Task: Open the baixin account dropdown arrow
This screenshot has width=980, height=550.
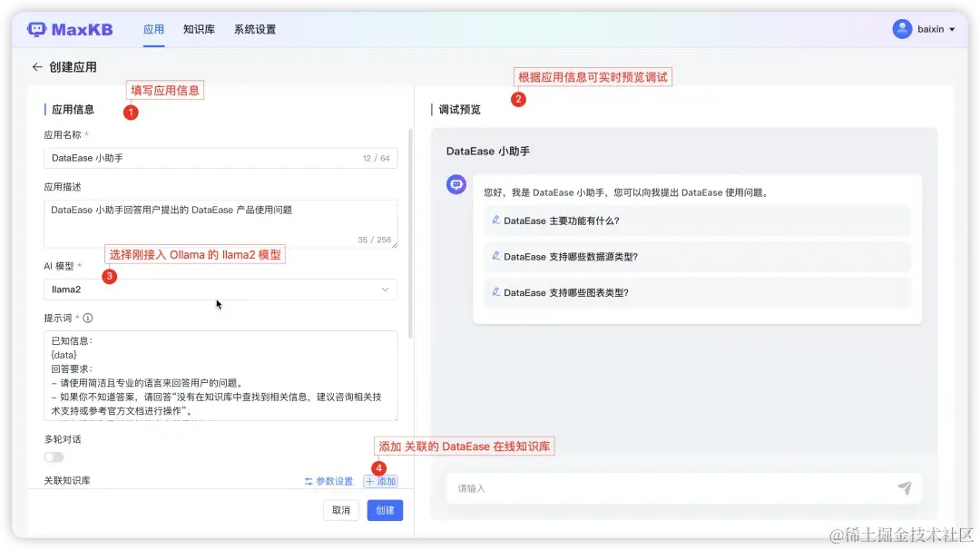Action: (x=952, y=29)
